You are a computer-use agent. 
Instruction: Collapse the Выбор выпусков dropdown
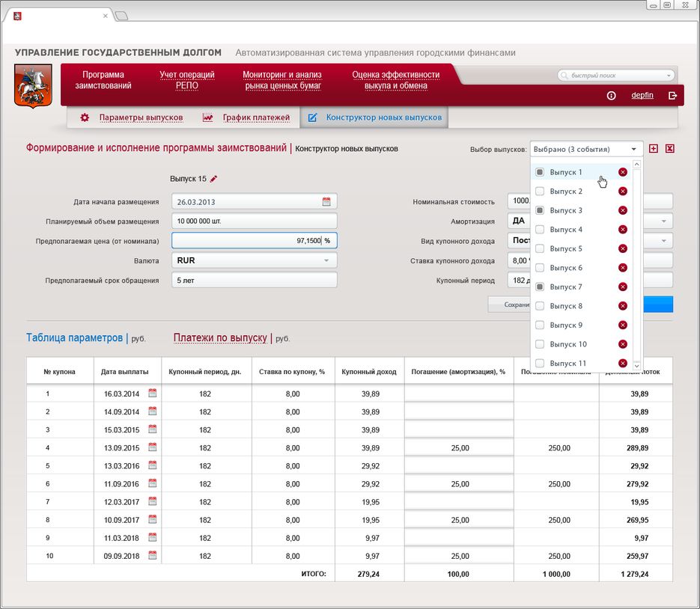click(x=587, y=149)
